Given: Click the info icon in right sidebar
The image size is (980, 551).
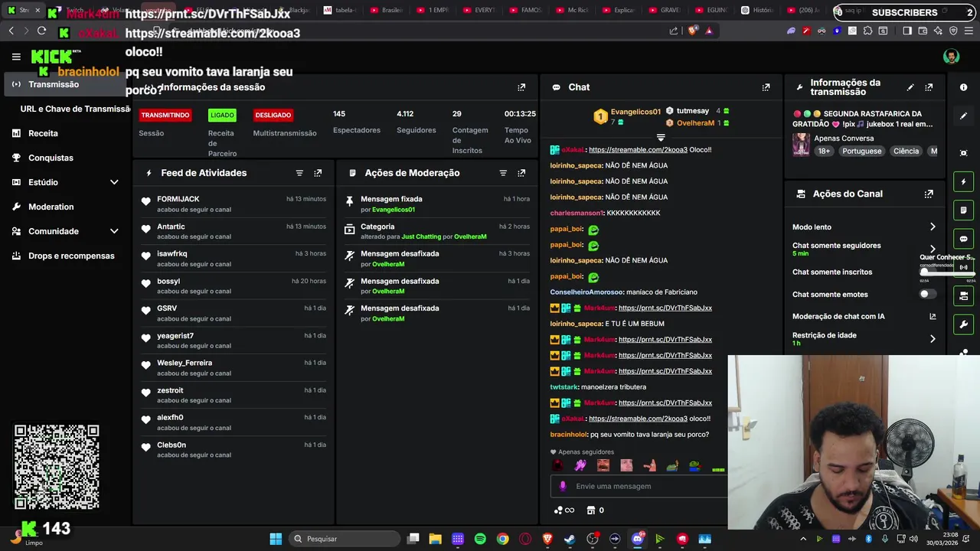Looking at the screenshot, I should coord(964,87).
